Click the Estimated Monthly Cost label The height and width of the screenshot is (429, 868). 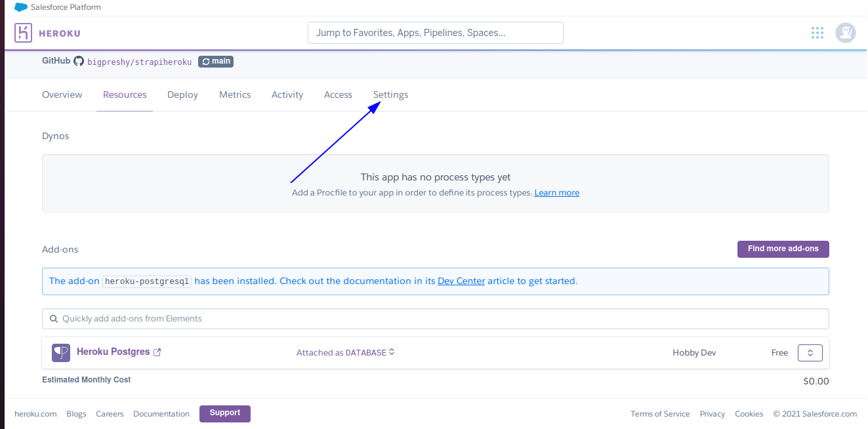pos(87,380)
